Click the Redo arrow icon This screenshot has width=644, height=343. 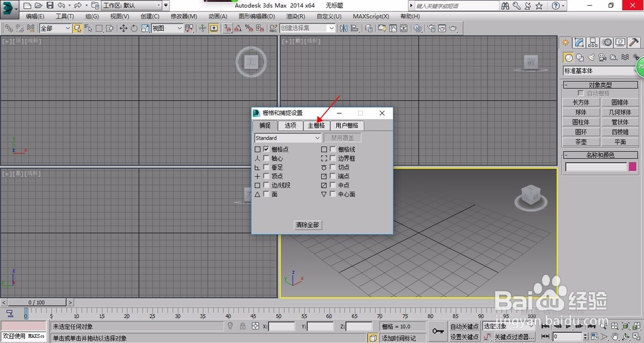(x=78, y=5)
